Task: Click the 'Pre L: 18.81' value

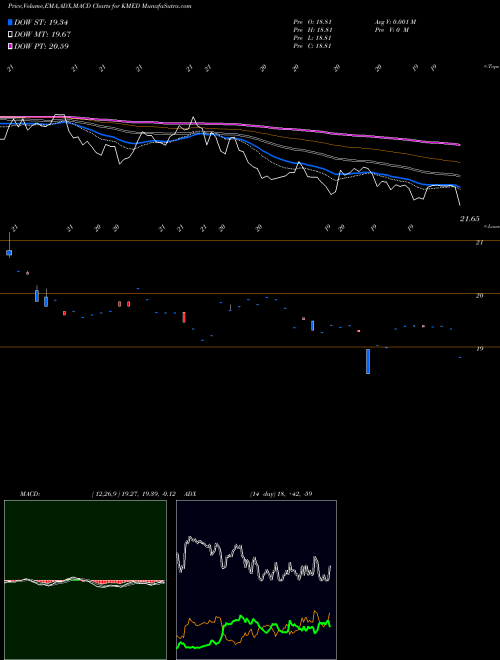Action: (x=313, y=38)
